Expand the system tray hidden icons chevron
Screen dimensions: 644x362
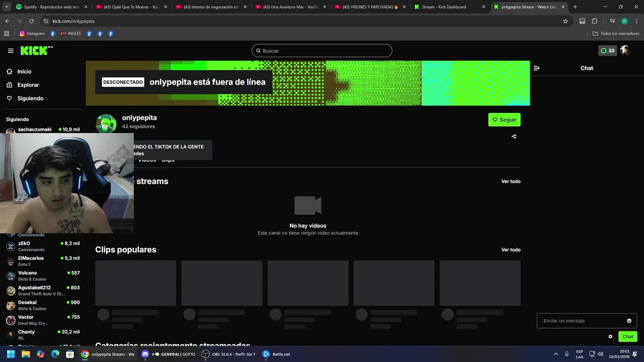[556, 354]
